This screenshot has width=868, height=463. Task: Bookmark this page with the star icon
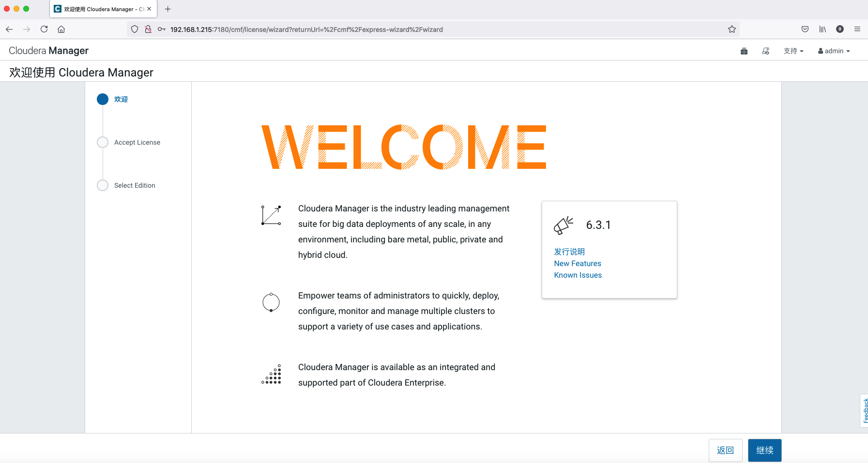[732, 29]
